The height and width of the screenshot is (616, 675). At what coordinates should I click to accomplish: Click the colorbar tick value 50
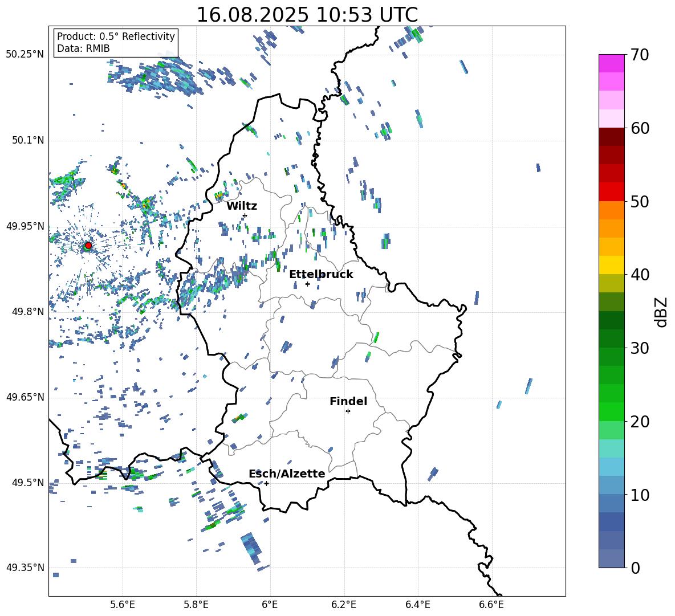click(x=640, y=201)
